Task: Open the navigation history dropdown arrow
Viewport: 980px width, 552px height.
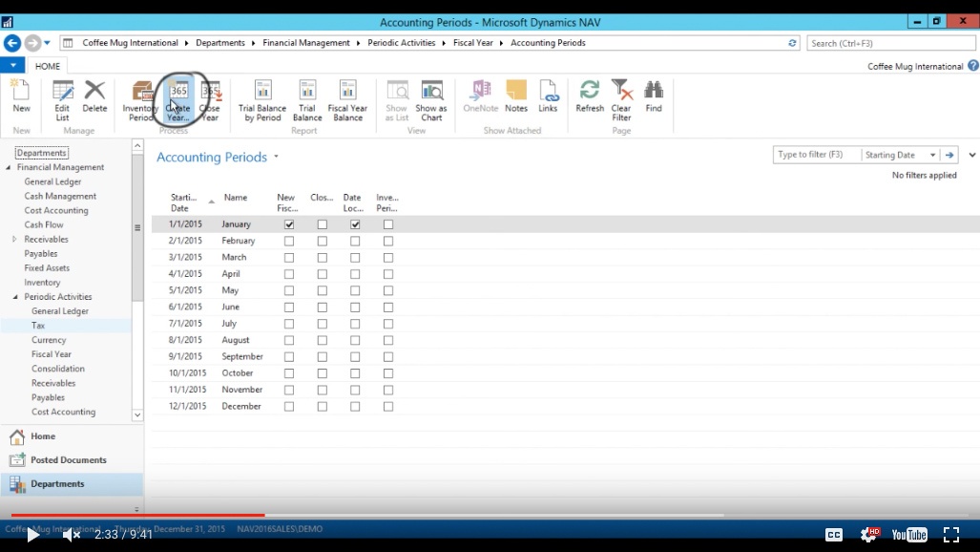Action: [x=47, y=43]
